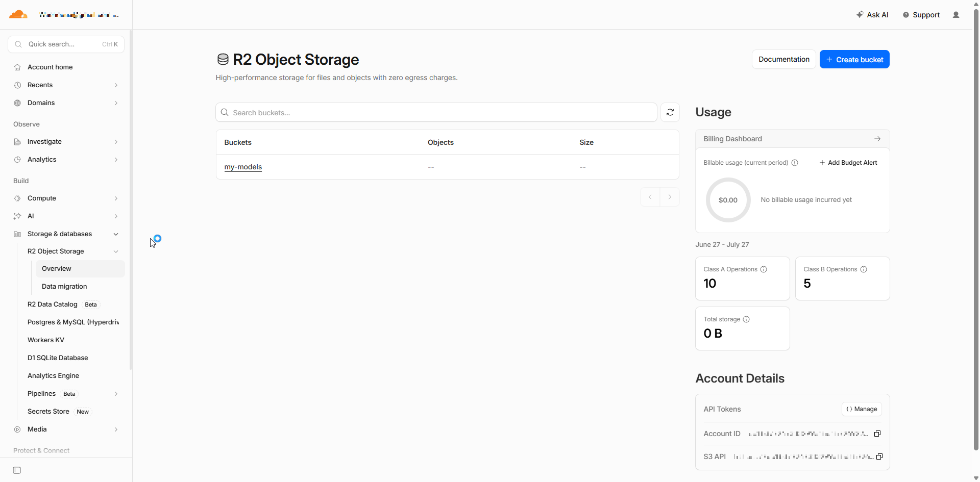Viewport: 980px width, 482px height.
Task: Click the next page arrow
Action: [670, 197]
